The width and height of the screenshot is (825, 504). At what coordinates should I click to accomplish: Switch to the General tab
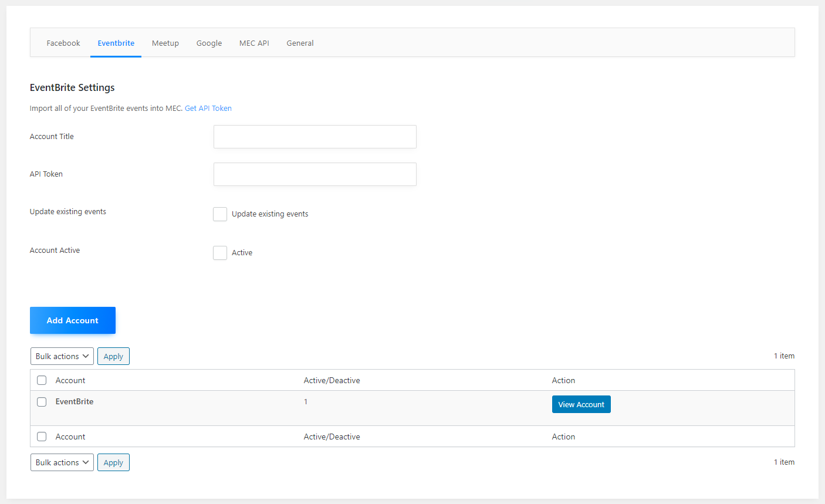[300, 43]
